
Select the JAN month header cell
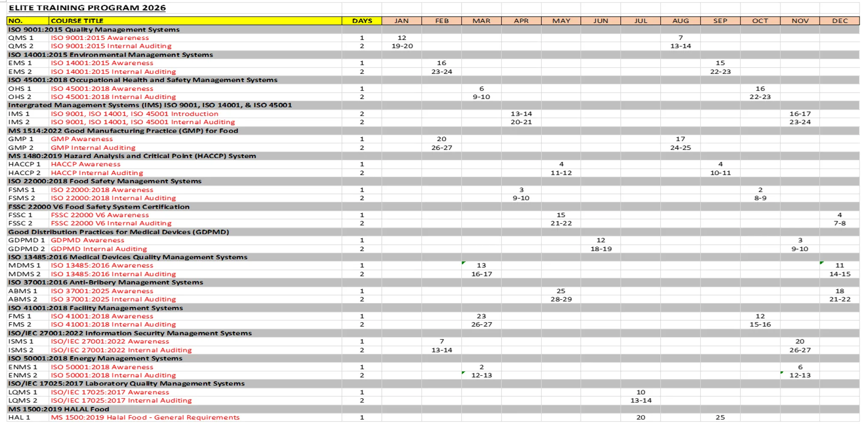coord(401,20)
